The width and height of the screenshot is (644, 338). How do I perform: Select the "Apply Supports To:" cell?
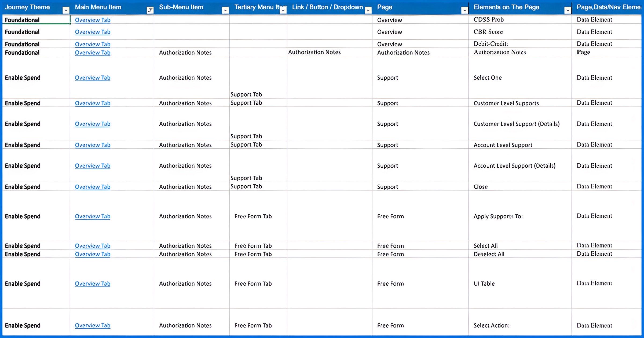tap(520, 216)
